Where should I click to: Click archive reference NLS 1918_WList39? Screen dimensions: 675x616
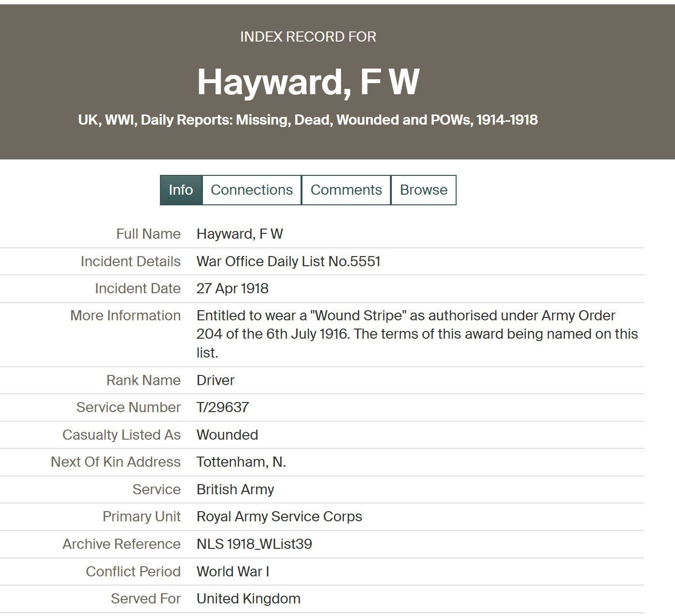[x=254, y=544]
